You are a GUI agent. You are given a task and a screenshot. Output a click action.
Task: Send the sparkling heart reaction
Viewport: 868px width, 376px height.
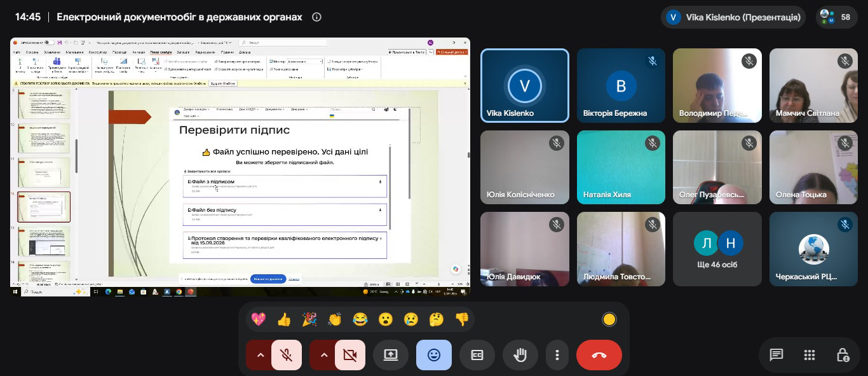(259, 319)
